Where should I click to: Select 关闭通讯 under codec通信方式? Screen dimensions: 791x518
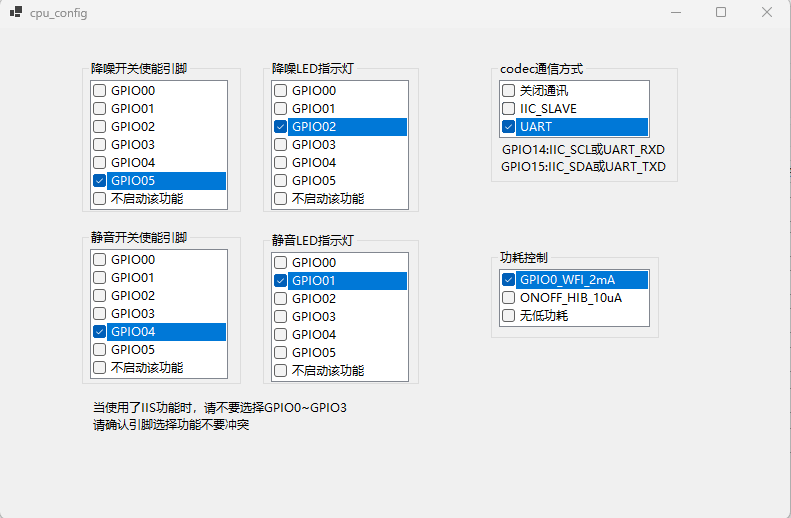coord(509,91)
